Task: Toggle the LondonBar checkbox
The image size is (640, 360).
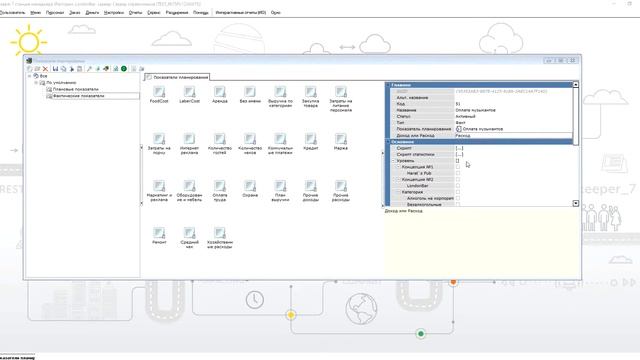Action: pyautogui.click(x=458, y=186)
